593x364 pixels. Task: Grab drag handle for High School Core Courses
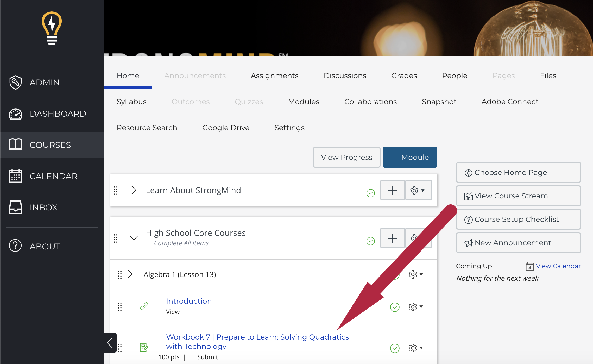[x=116, y=238]
